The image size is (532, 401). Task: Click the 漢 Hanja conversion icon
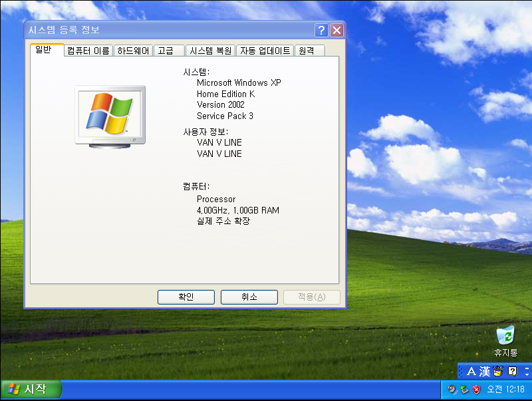coord(485,371)
